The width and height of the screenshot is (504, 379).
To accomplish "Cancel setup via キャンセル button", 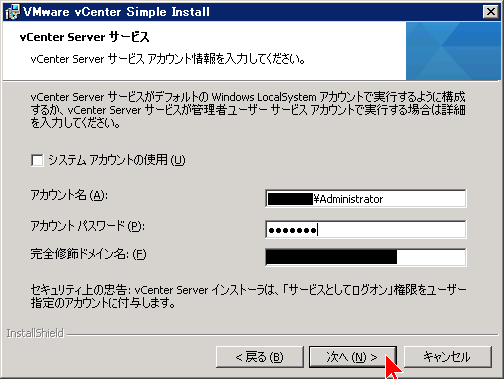I will 447,357.
